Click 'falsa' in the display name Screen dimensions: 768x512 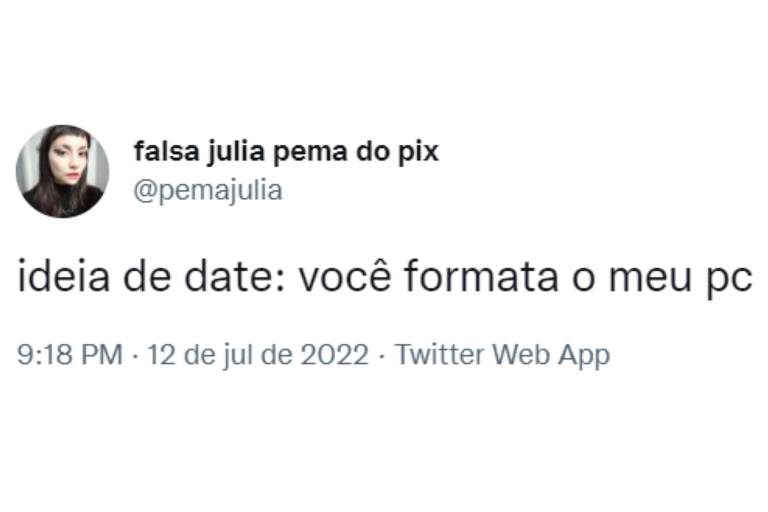[167, 151]
